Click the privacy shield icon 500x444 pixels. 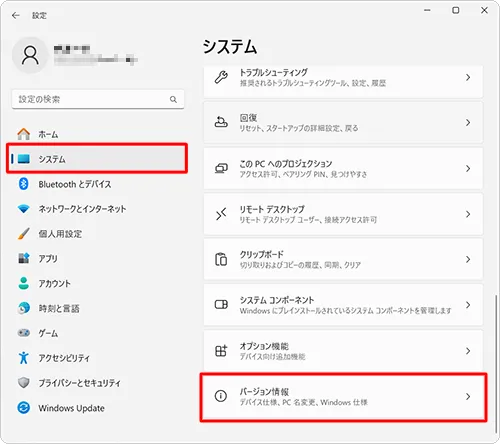24,383
